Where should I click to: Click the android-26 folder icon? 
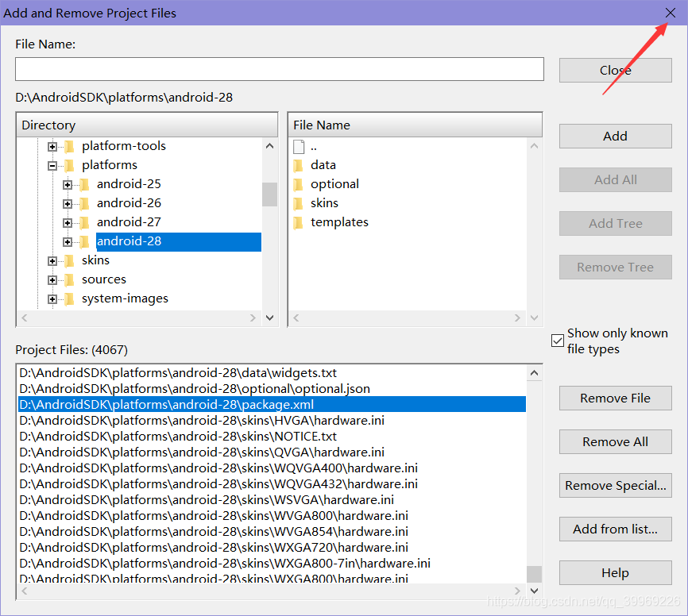click(84, 203)
